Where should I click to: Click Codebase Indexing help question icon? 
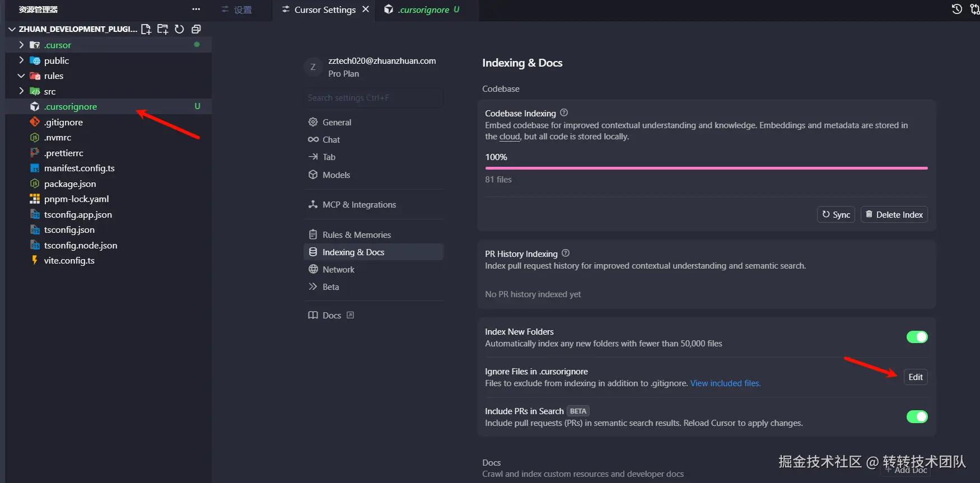[x=564, y=112]
